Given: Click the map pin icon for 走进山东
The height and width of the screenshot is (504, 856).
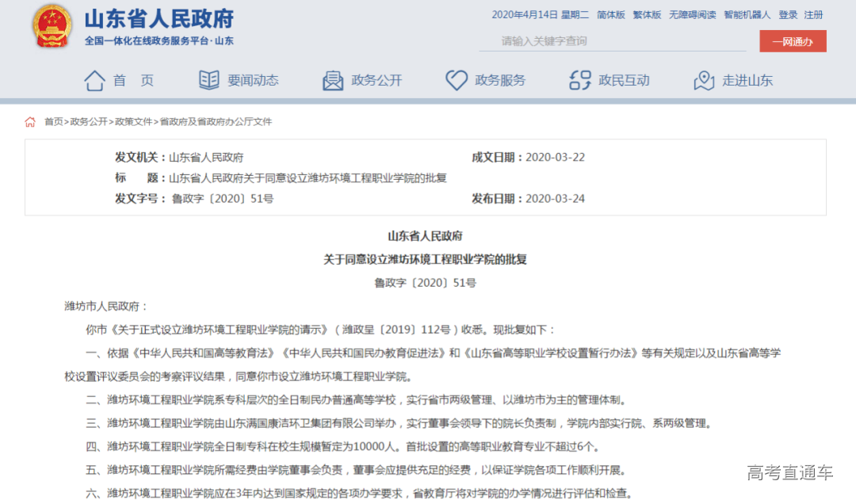Looking at the screenshot, I should click(704, 80).
